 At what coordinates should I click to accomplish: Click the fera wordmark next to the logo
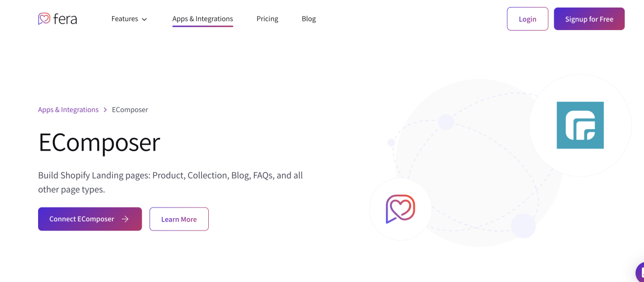pyautogui.click(x=65, y=19)
